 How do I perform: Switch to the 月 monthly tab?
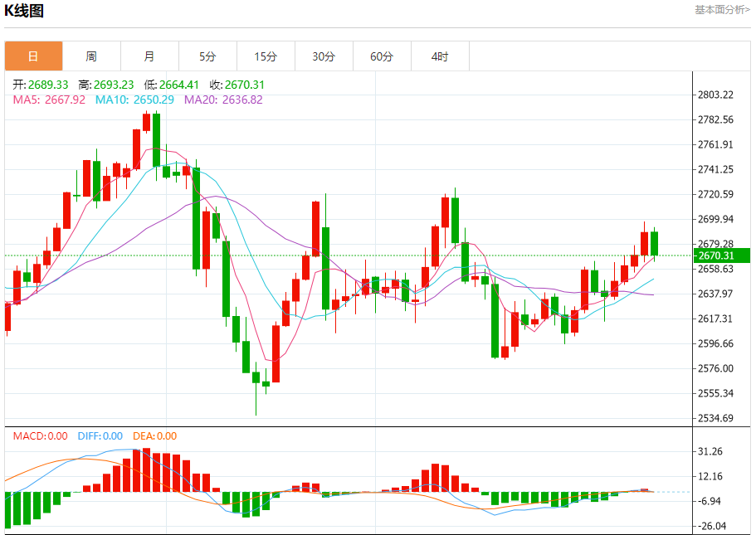[149, 56]
